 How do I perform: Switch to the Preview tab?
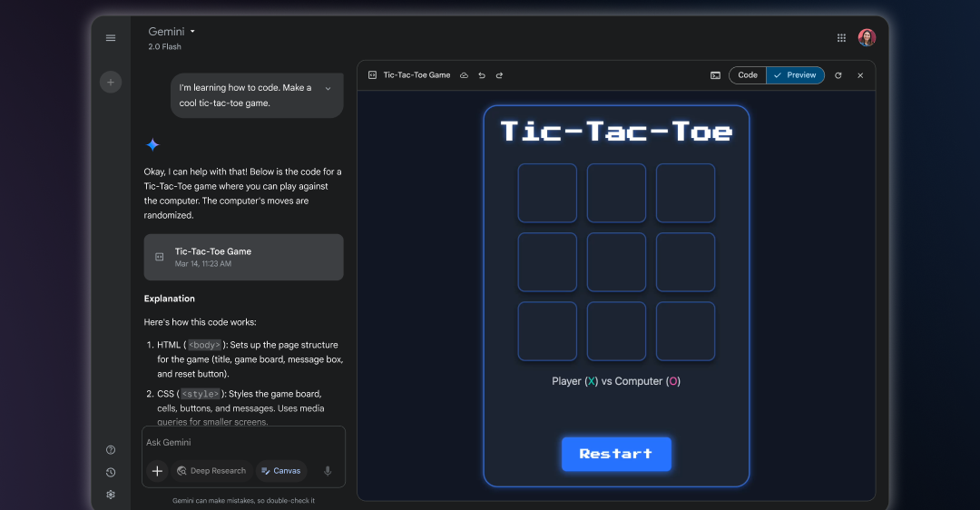pos(795,75)
